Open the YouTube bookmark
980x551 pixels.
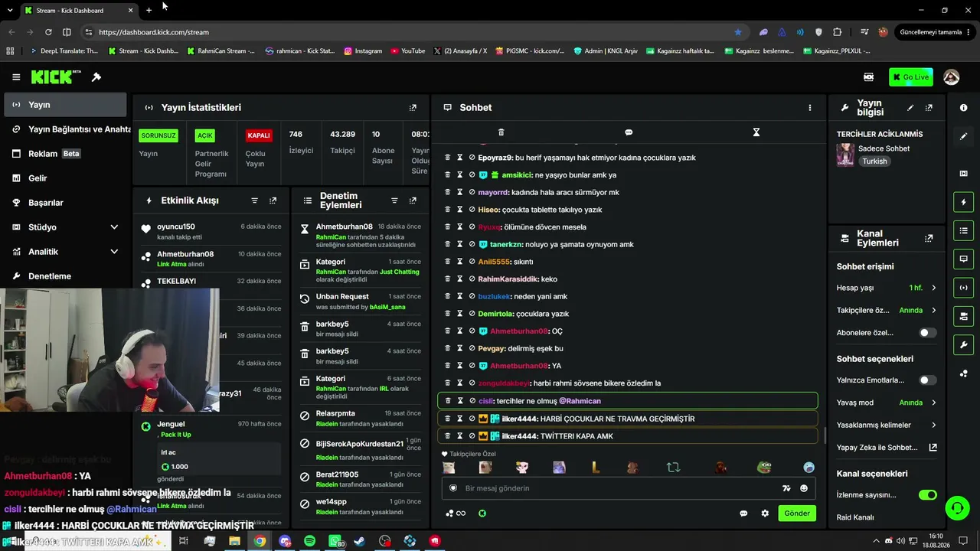[x=407, y=51]
